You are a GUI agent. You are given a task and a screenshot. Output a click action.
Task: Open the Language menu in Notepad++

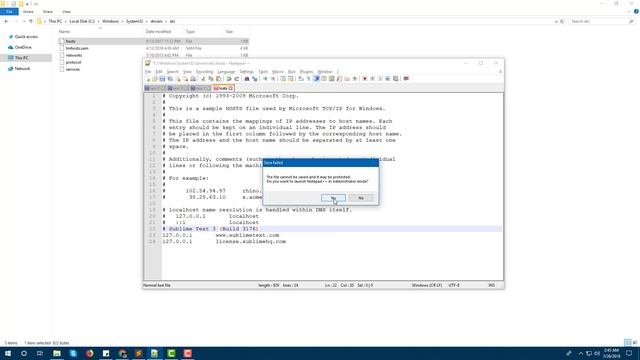click(x=226, y=72)
